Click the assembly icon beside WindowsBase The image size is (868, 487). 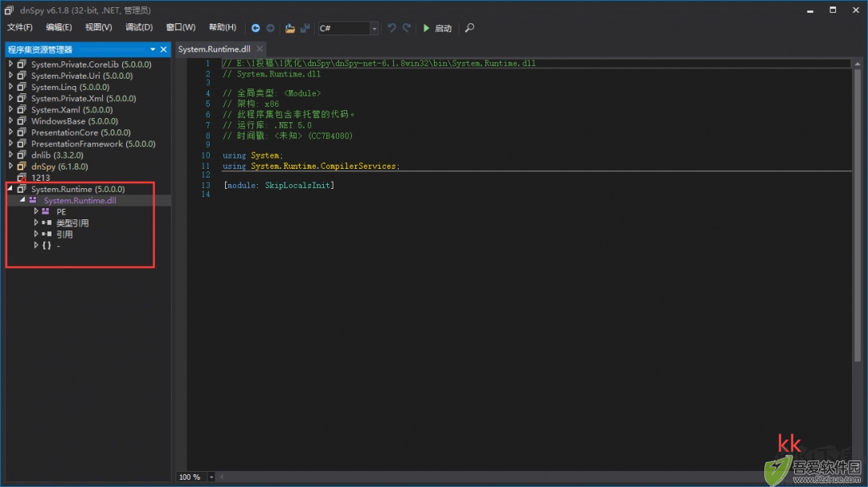click(22, 121)
